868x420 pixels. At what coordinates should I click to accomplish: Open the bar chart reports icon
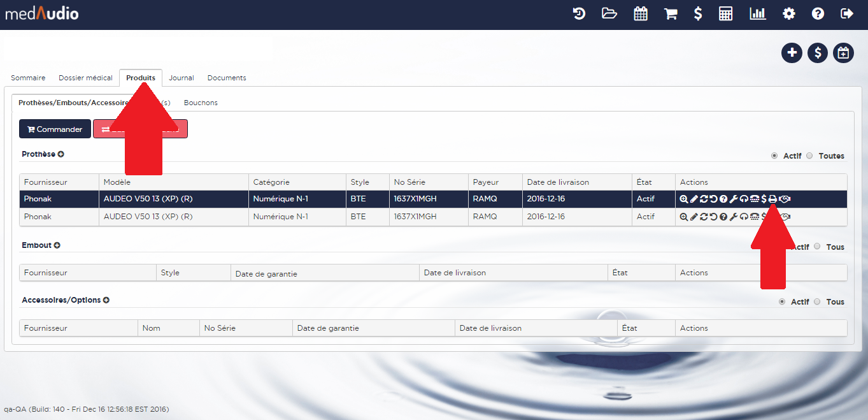[757, 13]
